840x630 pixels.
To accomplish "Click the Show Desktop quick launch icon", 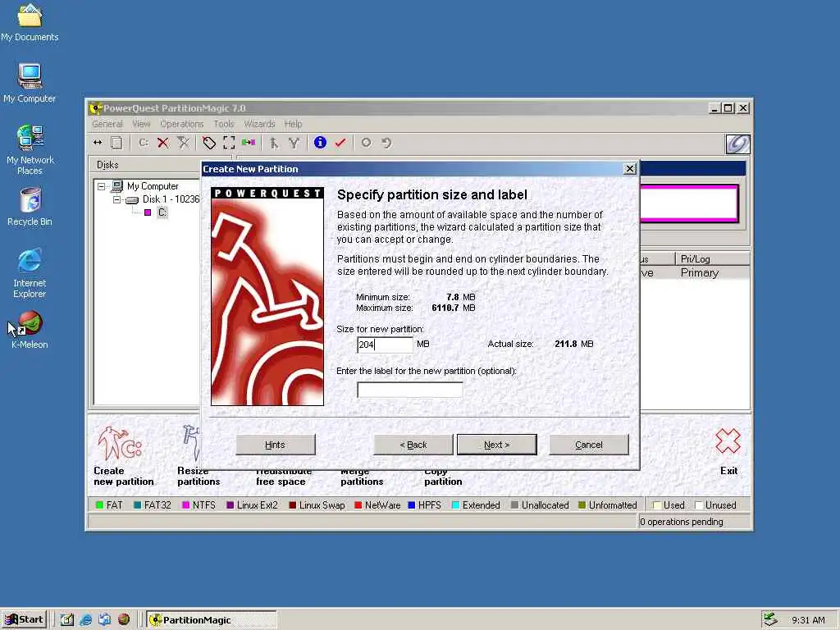I will pos(67,620).
